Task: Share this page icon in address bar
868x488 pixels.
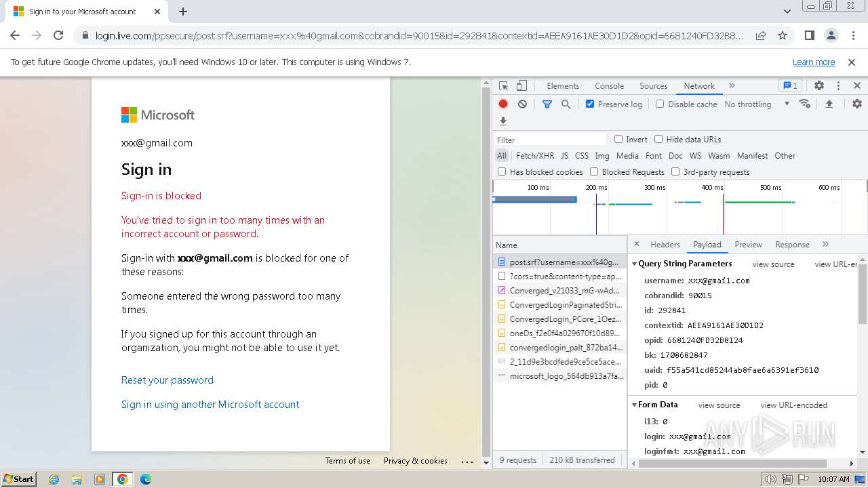Action: click(x=761, y=35)
